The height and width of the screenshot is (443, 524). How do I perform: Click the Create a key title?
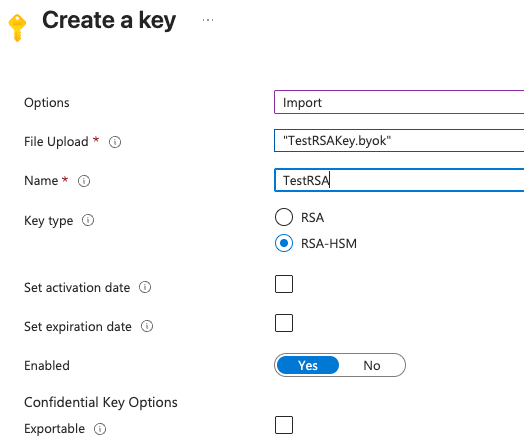[109, 20]
